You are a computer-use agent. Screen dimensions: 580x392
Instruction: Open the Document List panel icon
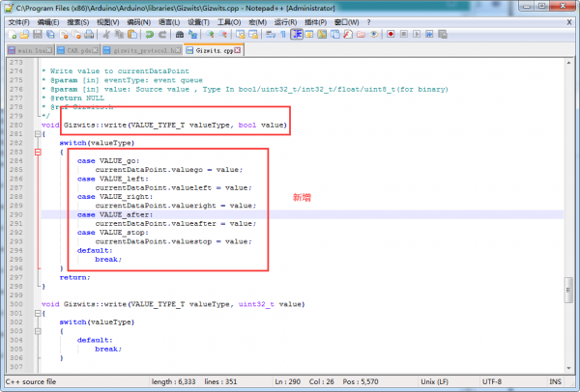pos(335,35)
